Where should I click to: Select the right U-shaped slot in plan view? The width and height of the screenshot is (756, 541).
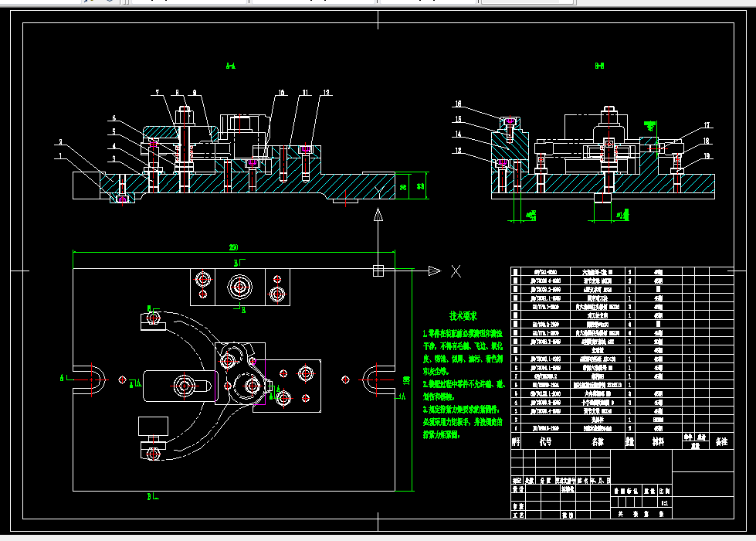pos(379,379)
